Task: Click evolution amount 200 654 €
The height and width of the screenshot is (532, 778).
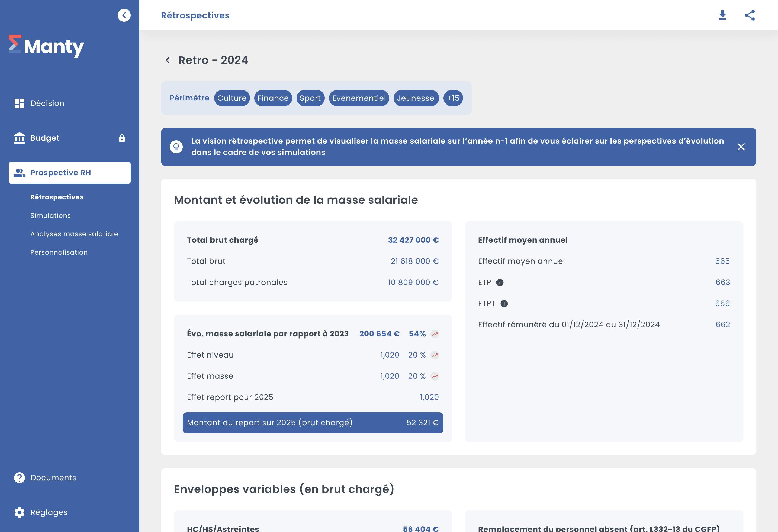Action: (379, 334)
